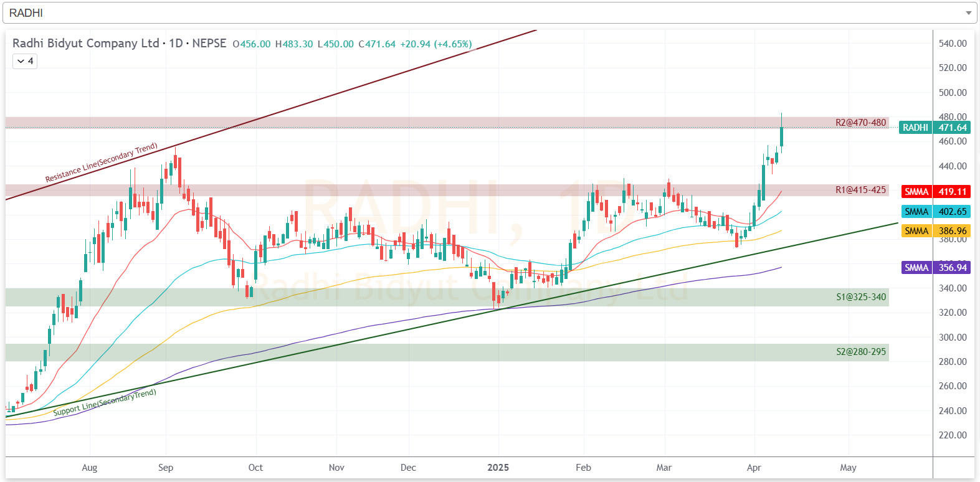Viewport: 980px width, 482px height.
Task: Select the R2@470-480 resistance zone label
Action: 860,123
